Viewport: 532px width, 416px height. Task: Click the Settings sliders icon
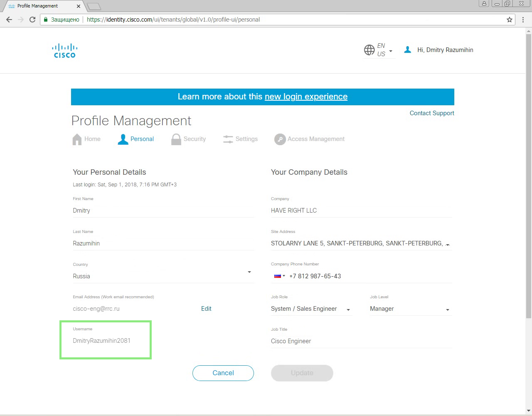point(228,139)
